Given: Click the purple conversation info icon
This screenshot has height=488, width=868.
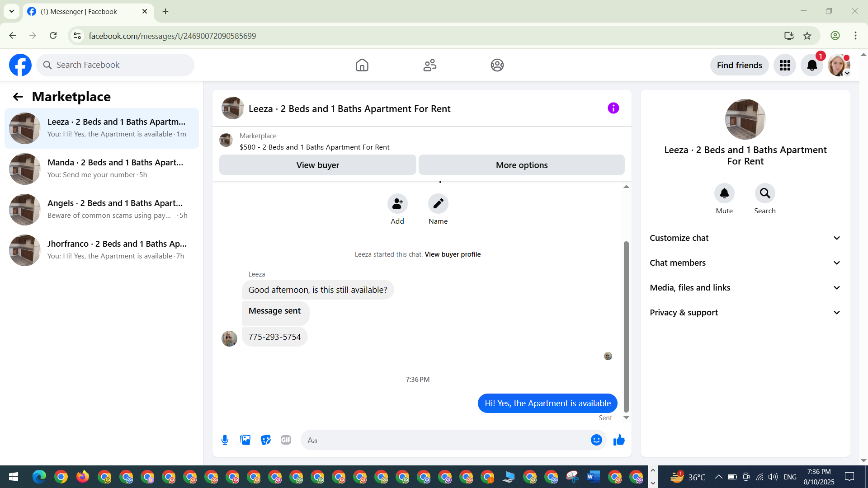Looking at the screenshot, I should click(613, 108).
